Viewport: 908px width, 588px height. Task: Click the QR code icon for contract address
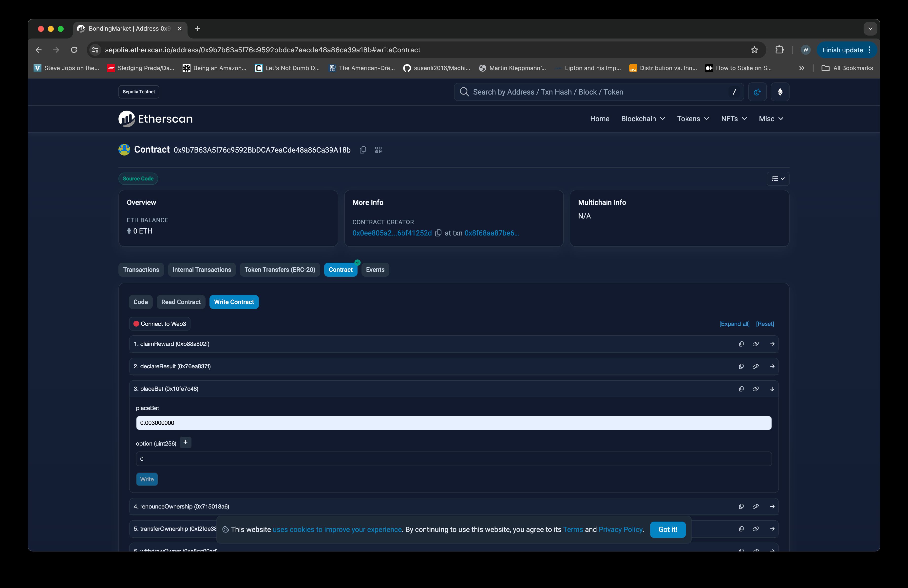point(378,150)
